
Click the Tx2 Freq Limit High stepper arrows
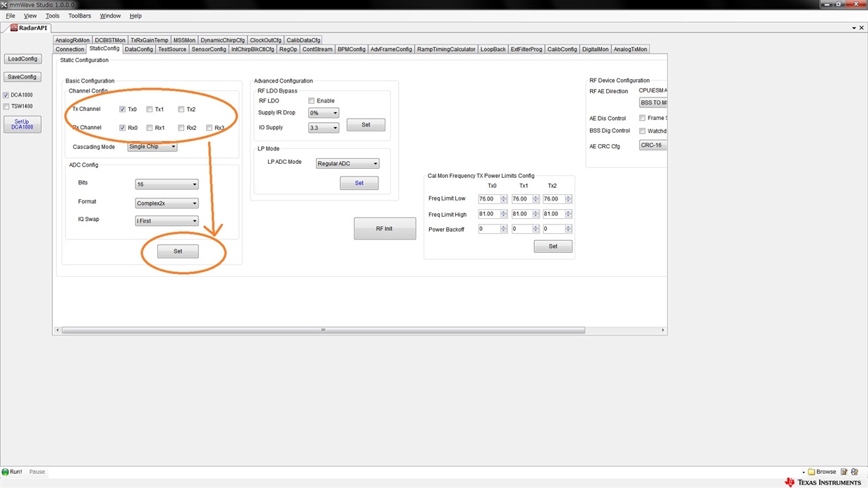click(569, 214)
